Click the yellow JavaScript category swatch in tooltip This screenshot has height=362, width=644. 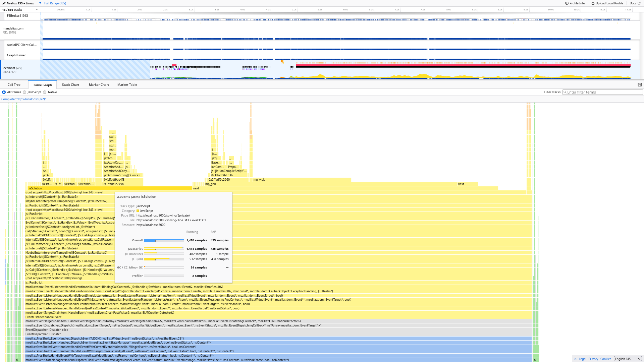click(138, 211)
